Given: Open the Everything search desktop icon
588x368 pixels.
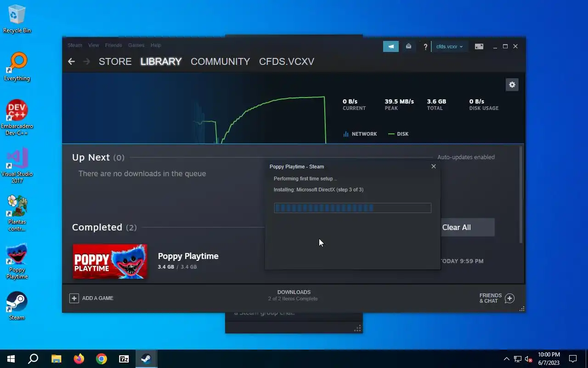Looking at the screenshot, I should pyautogui.click(x=17, y=67).
